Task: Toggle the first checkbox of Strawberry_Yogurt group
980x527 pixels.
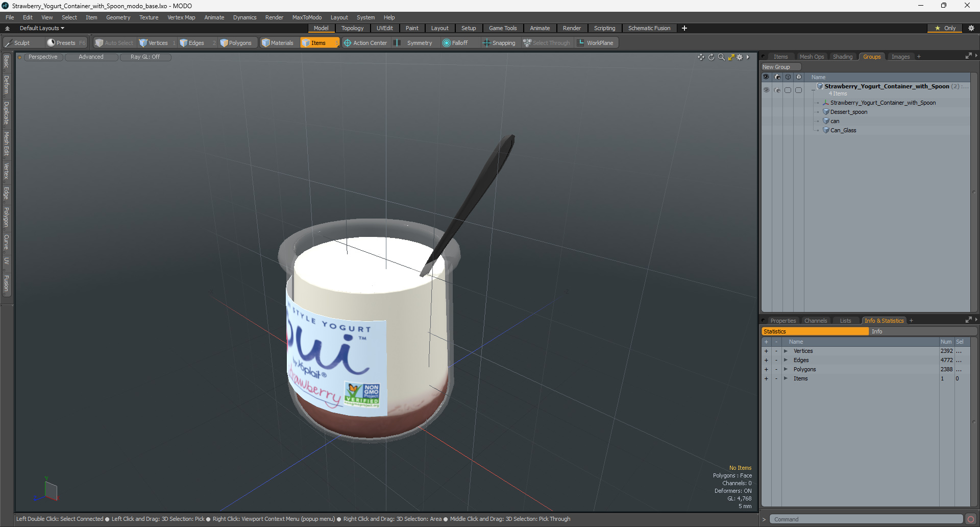Action: click(x=788, y=90)
